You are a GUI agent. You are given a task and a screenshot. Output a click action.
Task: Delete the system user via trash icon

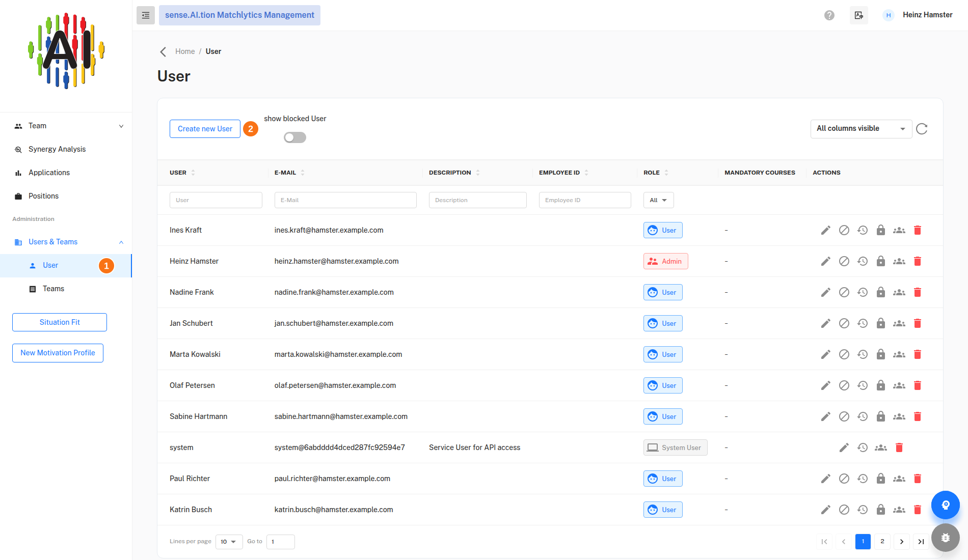899,447
